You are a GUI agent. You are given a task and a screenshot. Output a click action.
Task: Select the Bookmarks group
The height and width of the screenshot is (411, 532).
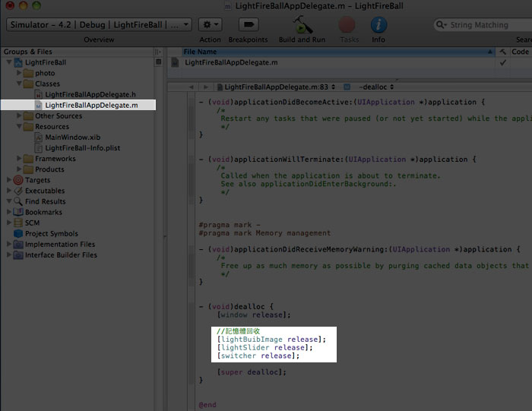(x=43, y=212)
